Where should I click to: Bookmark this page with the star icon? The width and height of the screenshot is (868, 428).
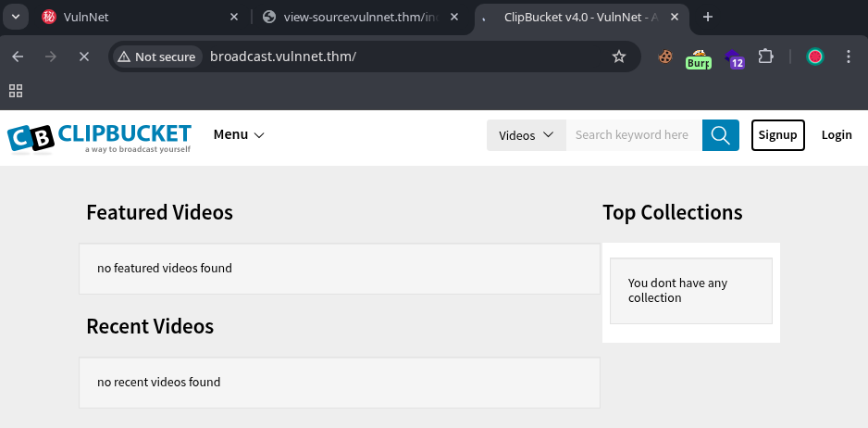(x=619, y=57)
